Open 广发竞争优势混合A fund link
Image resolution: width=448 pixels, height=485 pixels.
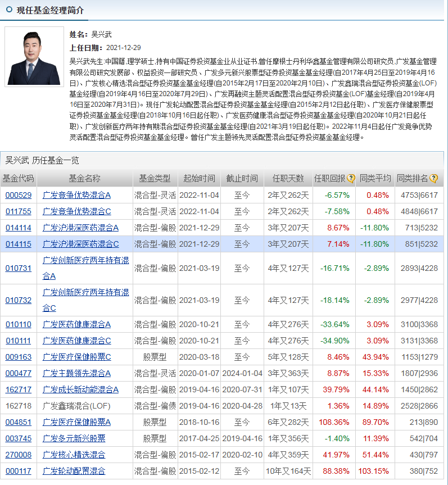pos(77,195)
